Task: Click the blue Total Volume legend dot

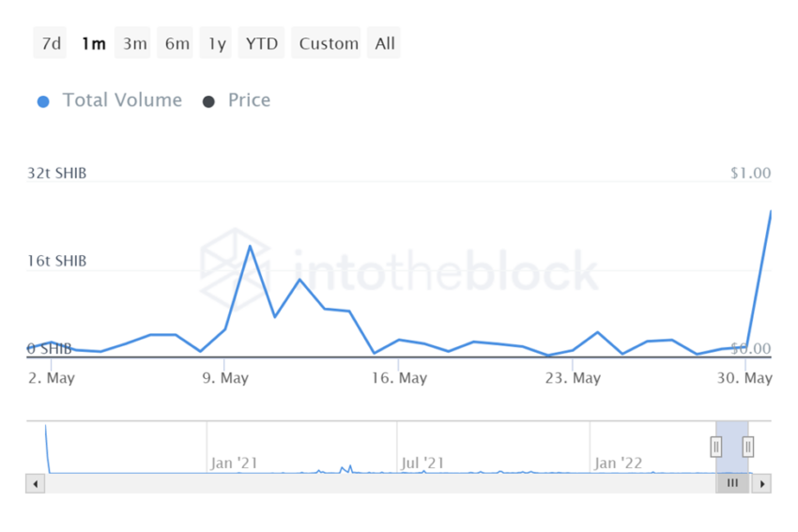Action: 43,101
